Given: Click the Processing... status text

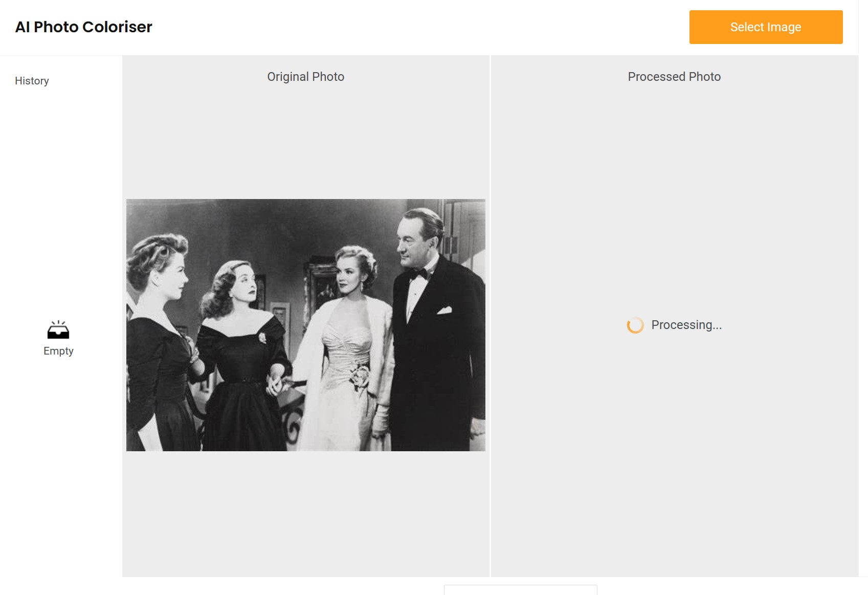Looking at the screenshot, I should [686, 325].
